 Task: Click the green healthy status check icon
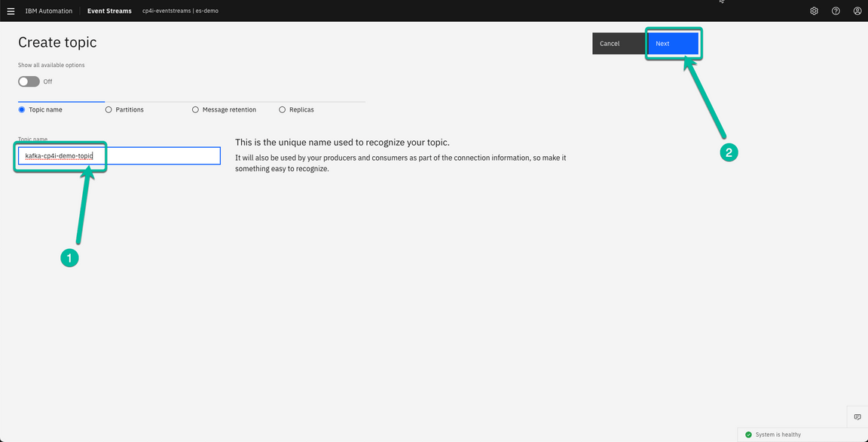point(748,434)
